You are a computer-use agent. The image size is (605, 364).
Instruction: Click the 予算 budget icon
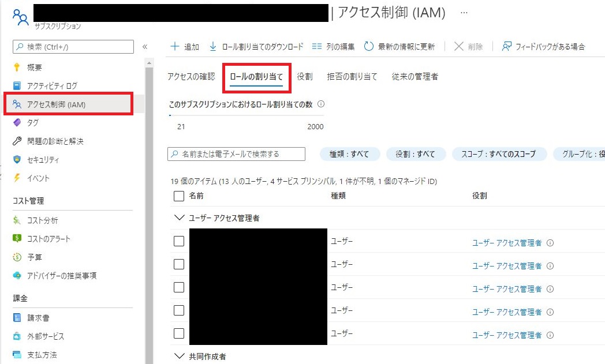tap(17, 257)
